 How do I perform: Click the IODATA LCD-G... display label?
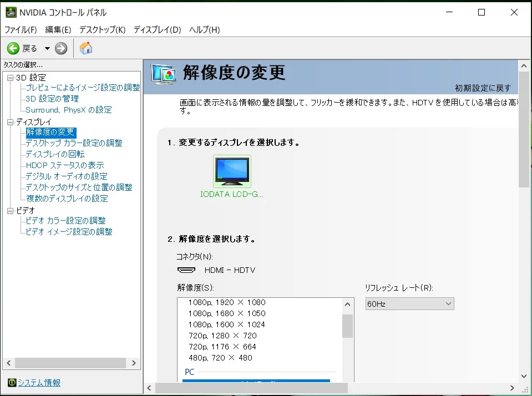(x=231, y=195)
